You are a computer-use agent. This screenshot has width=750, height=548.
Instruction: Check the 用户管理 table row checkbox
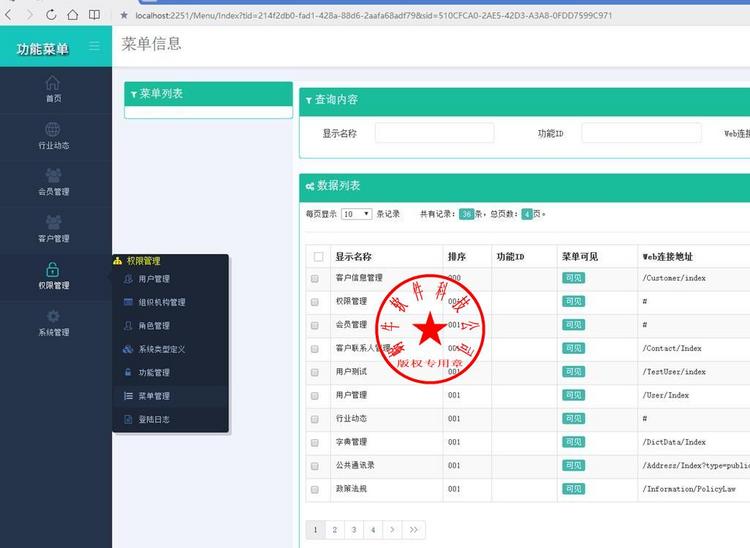[315, 395]
